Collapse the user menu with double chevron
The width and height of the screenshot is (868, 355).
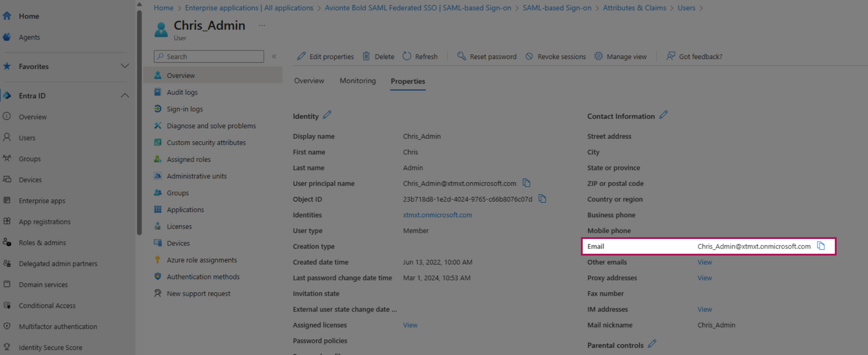coord(274,56)
